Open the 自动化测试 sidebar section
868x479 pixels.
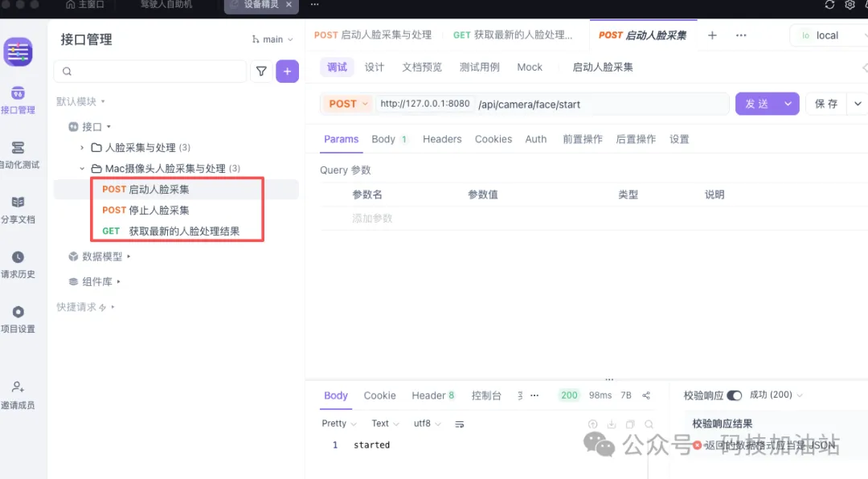coord(18,155)
